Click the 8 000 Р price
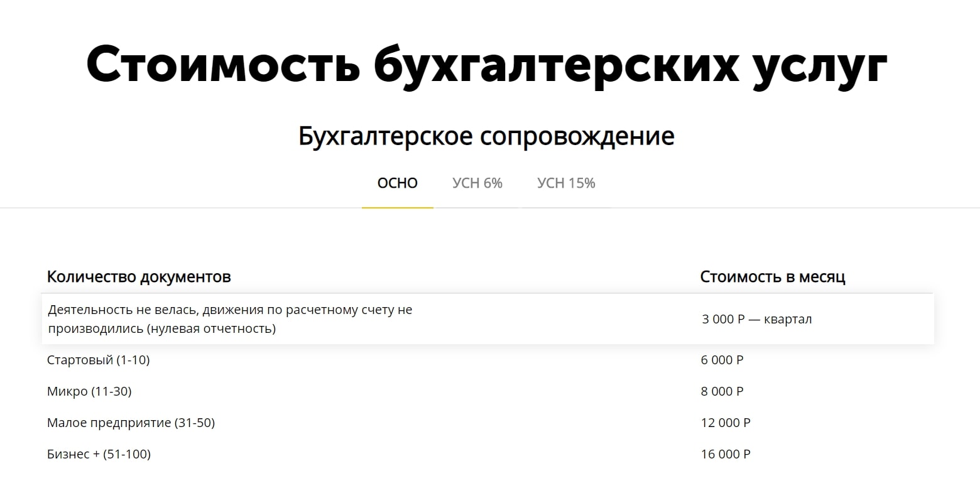 click(722, 391)
